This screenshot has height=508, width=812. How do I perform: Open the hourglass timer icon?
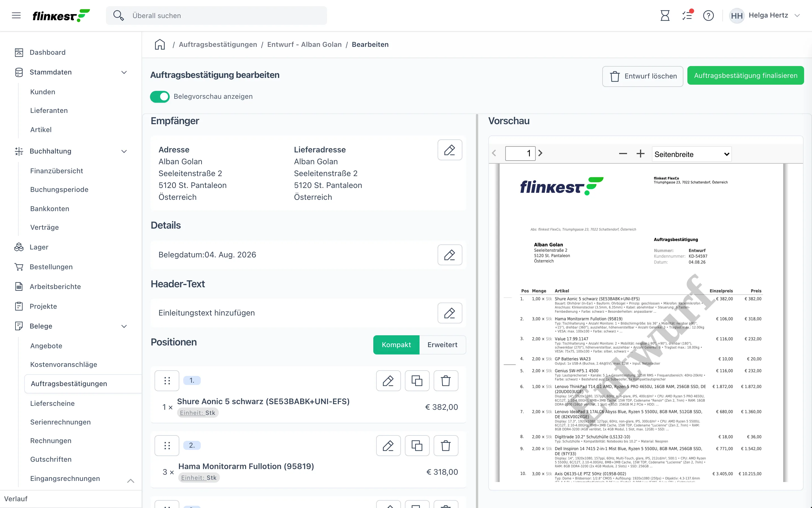(665, 16)
